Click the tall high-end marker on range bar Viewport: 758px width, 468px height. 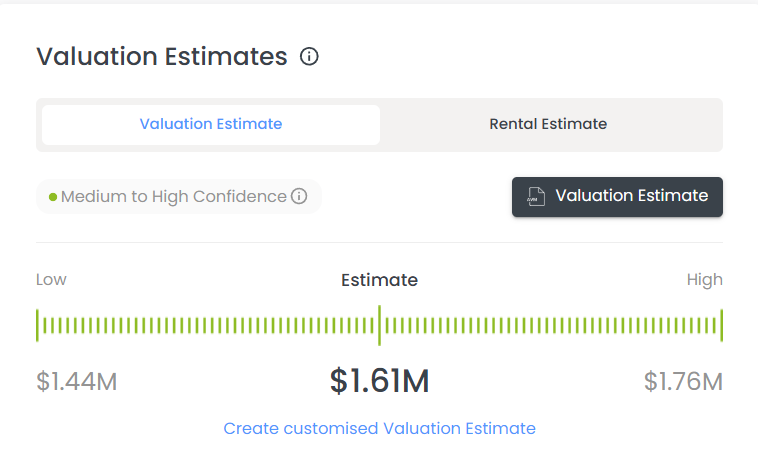pos(721,325)
